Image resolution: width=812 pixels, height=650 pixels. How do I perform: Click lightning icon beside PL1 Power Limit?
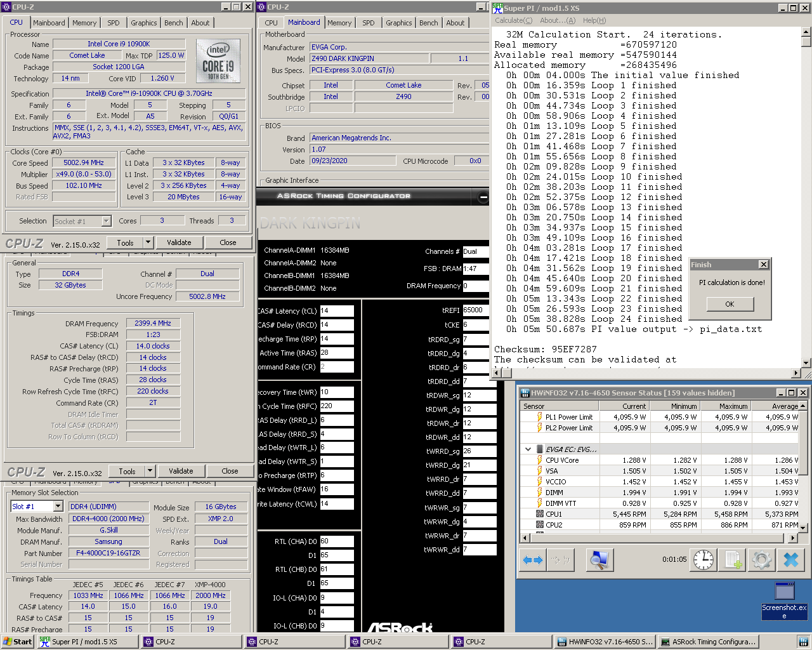[540, 417]
